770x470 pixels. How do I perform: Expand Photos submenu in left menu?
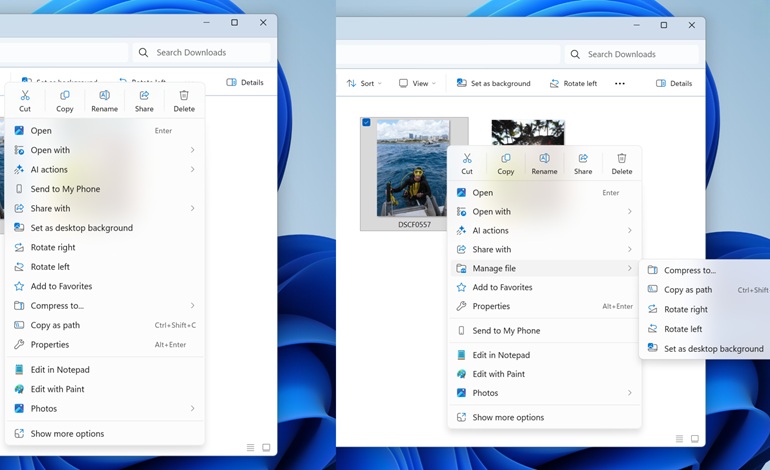coord(192,408)
